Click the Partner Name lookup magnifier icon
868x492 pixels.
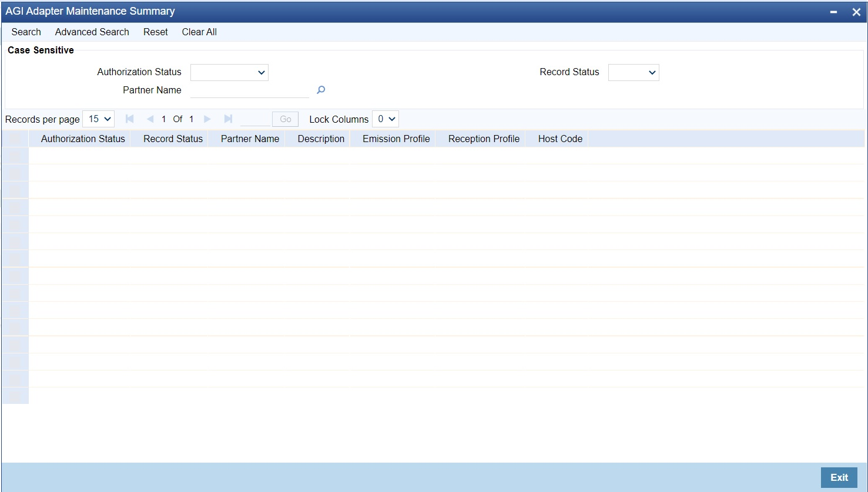click(321, 90)
